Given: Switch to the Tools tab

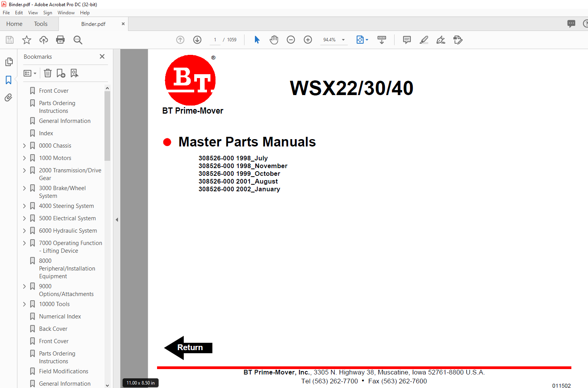Looking at the screenshot, I should click(x=41, y=24).
